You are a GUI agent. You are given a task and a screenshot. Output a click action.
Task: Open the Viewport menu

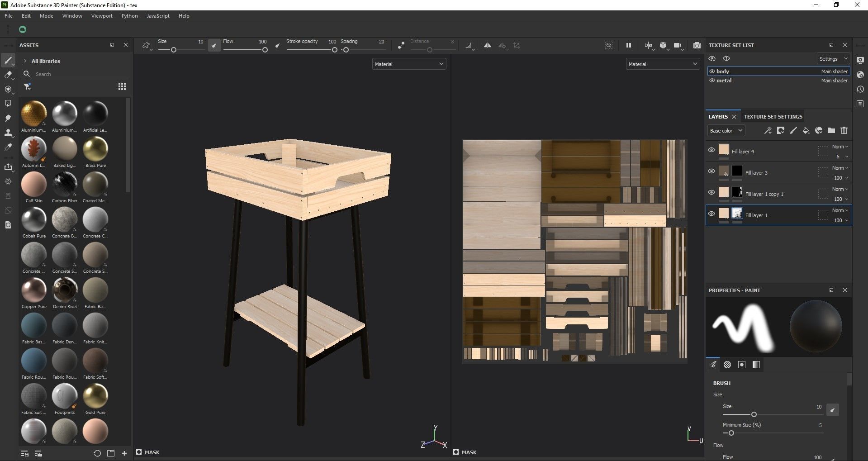pos(102,16)
